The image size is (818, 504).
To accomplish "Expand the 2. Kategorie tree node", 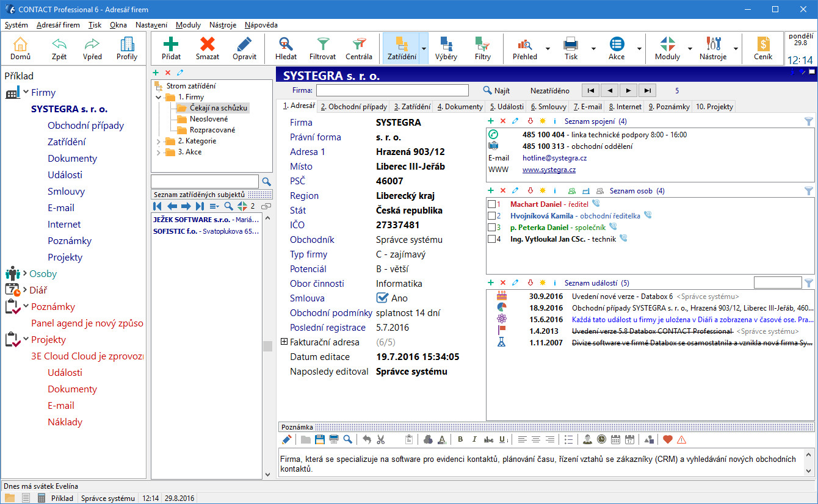I will click(x=159, y=141).
